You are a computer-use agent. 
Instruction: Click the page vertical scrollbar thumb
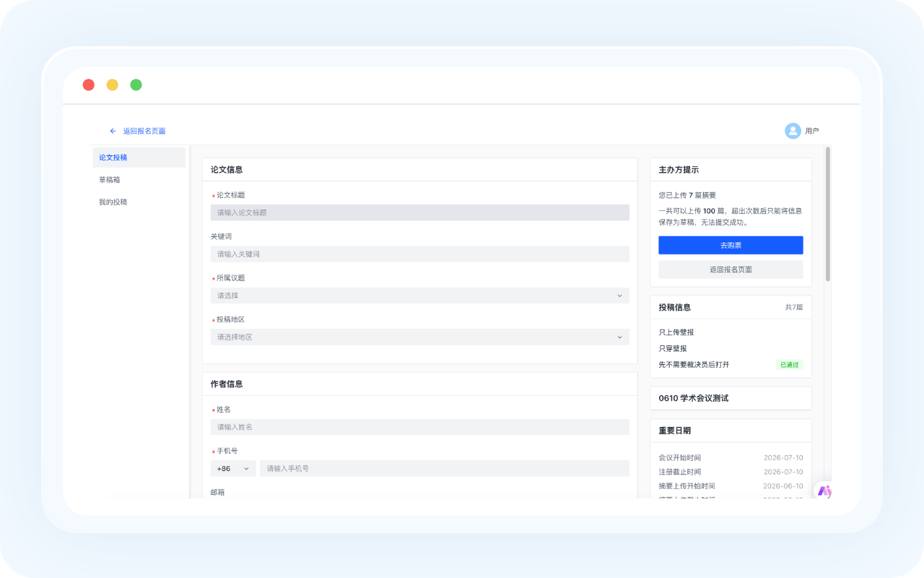[x=828, y=214]
